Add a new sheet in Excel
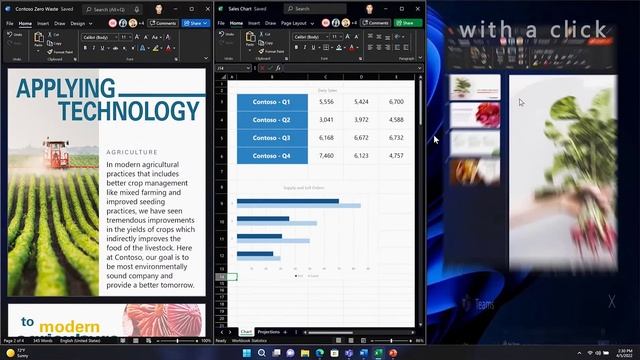640x360 pixels. click(x=285, y=332)
